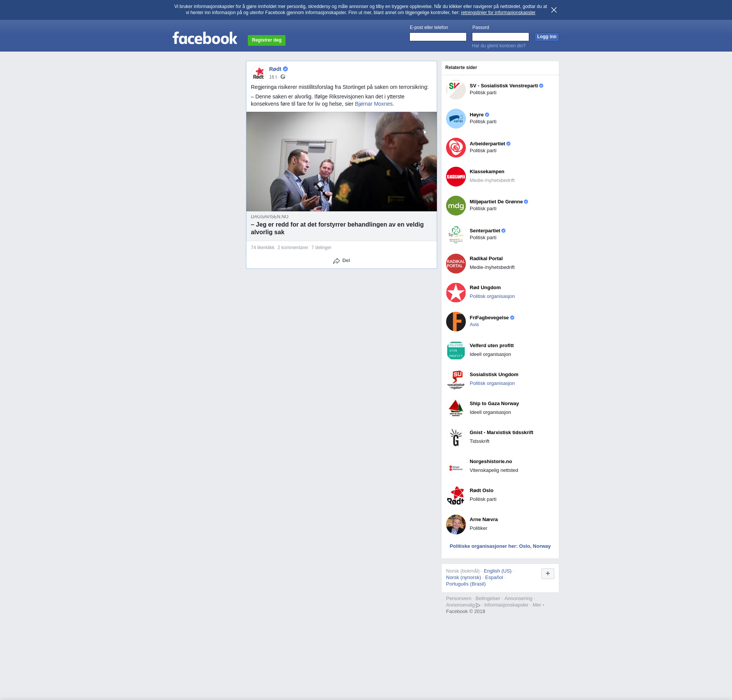Click the Del share button
The width and height of the screenshot is (732, 700).
(x=342, y=261)
